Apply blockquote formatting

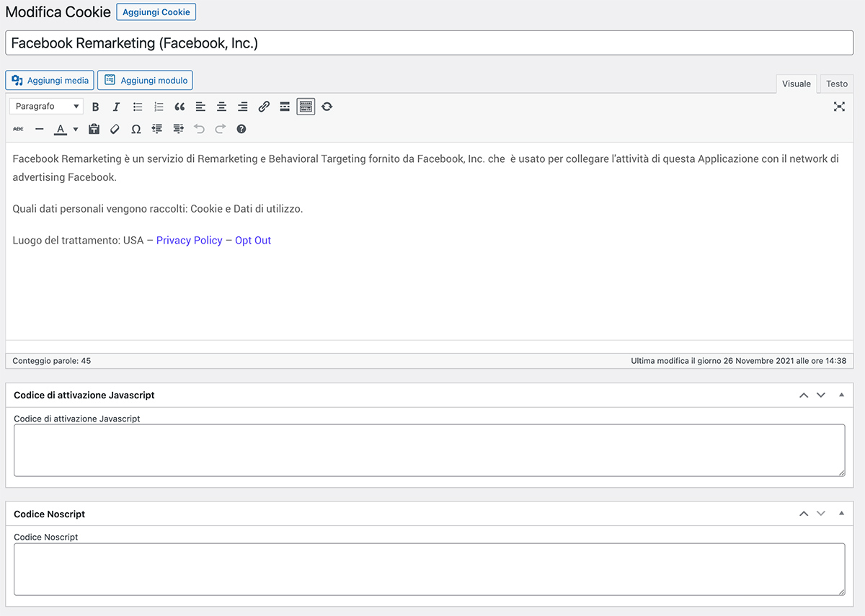click(x=179, y=107)
